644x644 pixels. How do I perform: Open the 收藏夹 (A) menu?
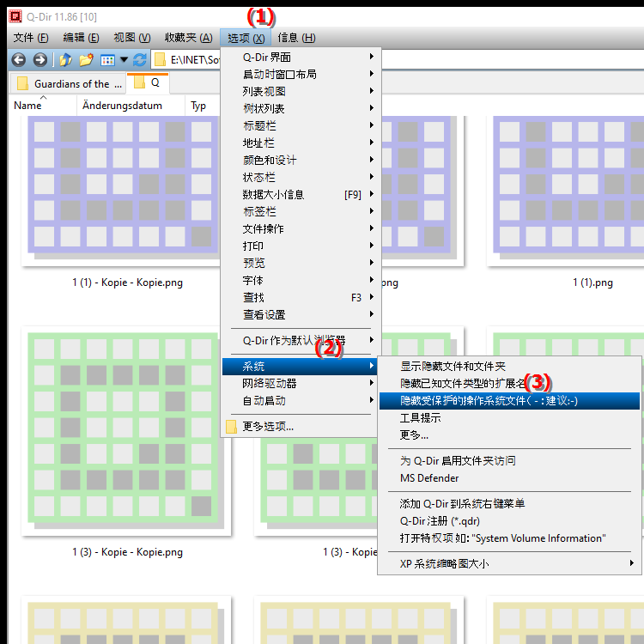coord(189,38)
